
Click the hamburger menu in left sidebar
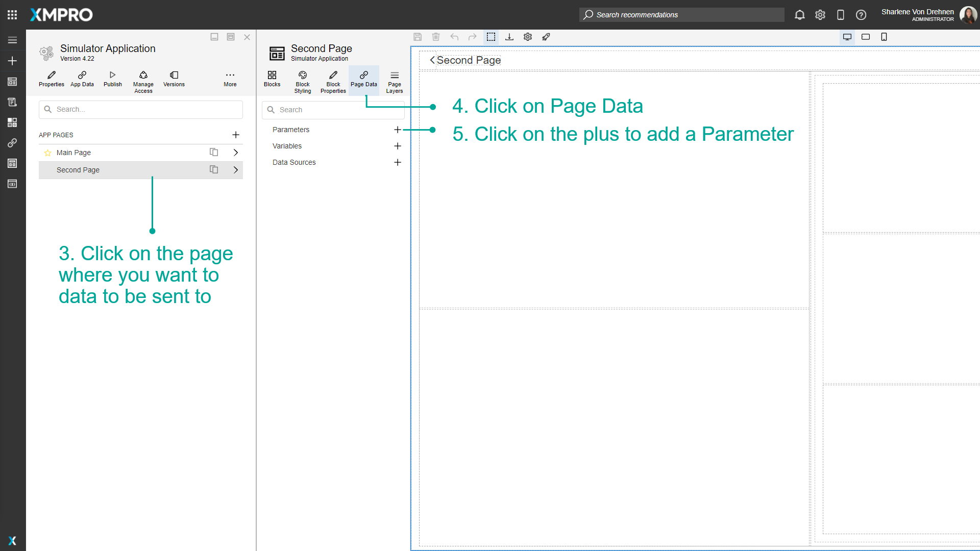pyautogui.click(x=12, y=40)
